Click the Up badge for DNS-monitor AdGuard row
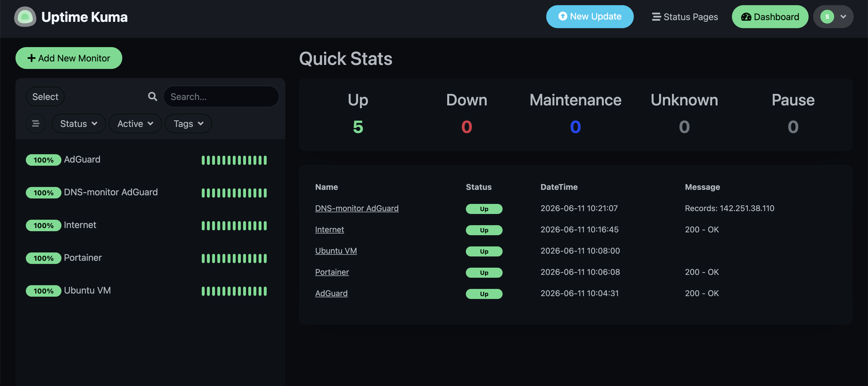This screenshot has width=868, height=386. click(484, 209)
